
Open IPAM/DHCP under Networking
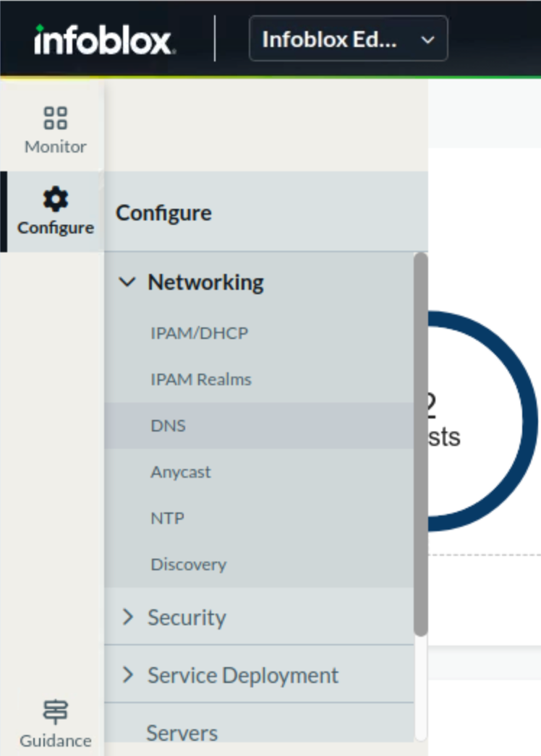click(x=199, y=333)
